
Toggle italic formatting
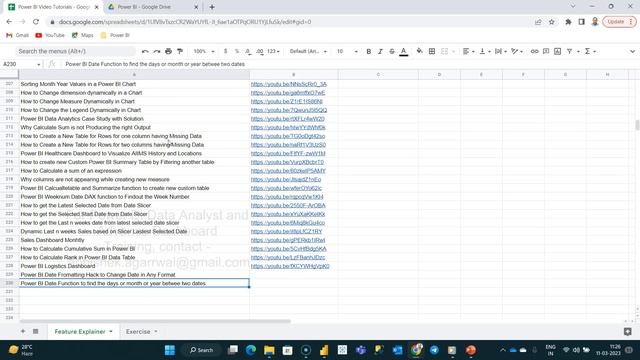point(380,51)
